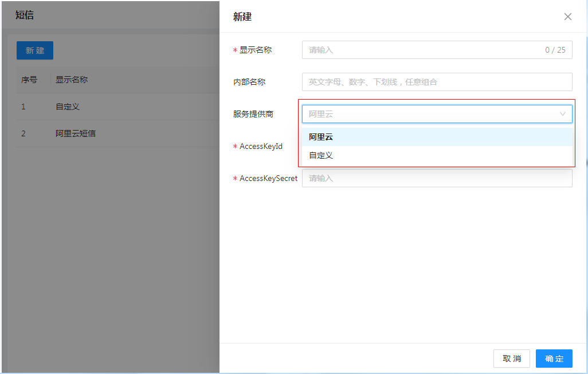The width and height of the screenshot is (588, 374).
Task: Open the 阿里云短信 row in the table
Action: 76,133
